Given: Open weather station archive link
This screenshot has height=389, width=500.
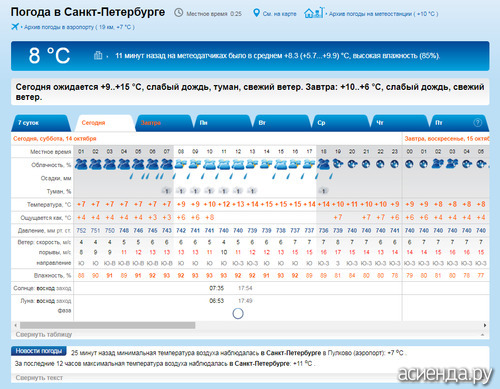Looking at the screenshot, I should (383, 14).
